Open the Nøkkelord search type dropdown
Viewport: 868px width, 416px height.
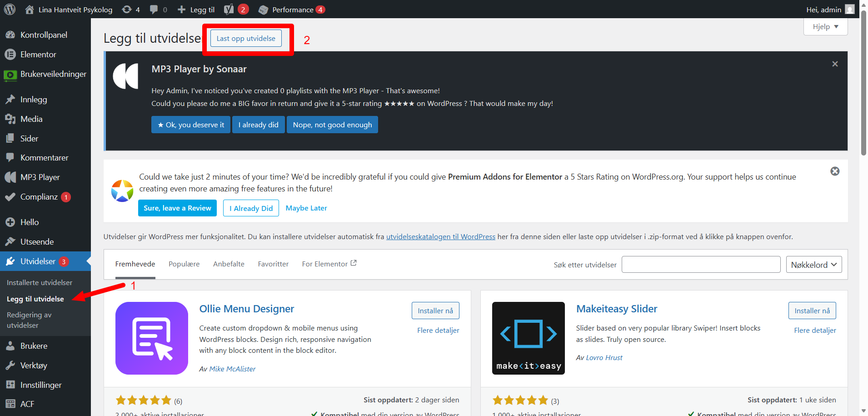(x=814, y=265)
